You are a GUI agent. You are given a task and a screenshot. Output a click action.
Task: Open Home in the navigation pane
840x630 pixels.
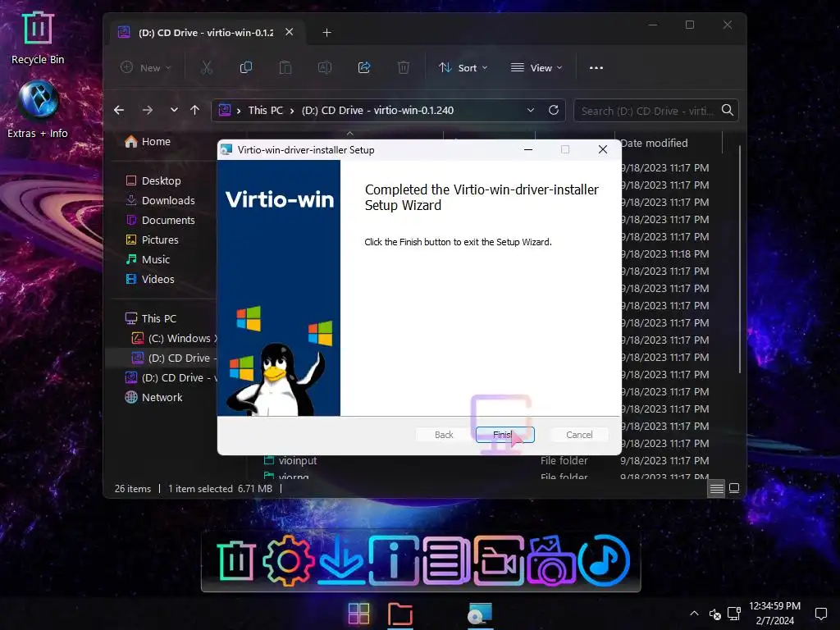(148, 141)
